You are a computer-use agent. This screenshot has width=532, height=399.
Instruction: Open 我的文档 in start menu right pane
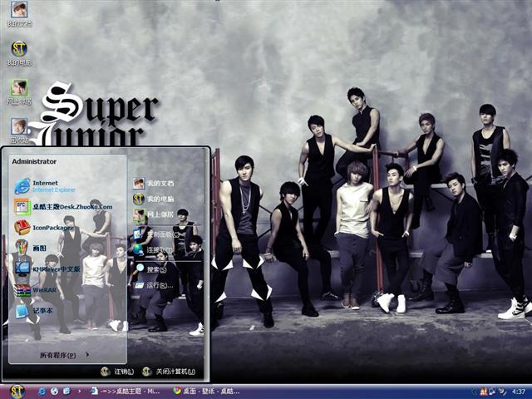(153, 184)
